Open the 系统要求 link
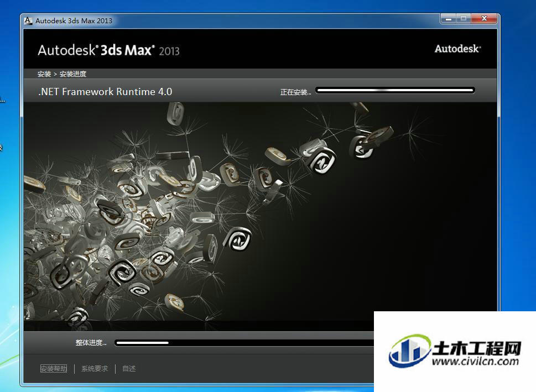Viewport: 536px width, 392px height. [95, 368]
